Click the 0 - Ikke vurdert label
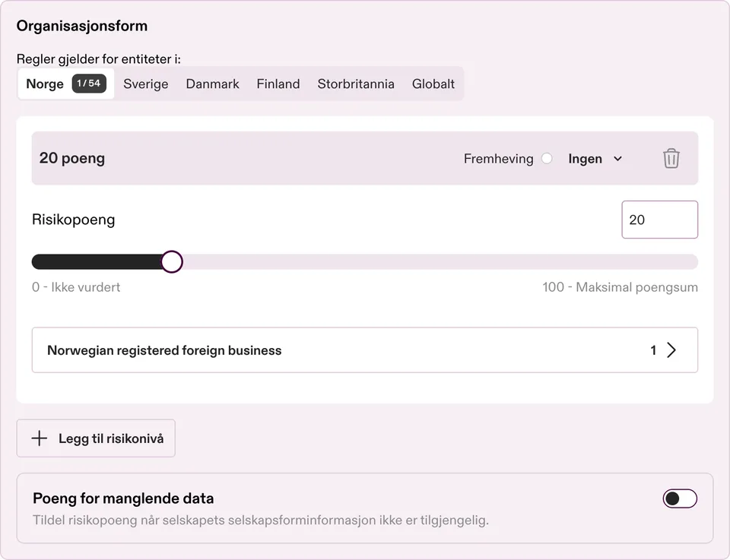 click(x=76, y=287)
